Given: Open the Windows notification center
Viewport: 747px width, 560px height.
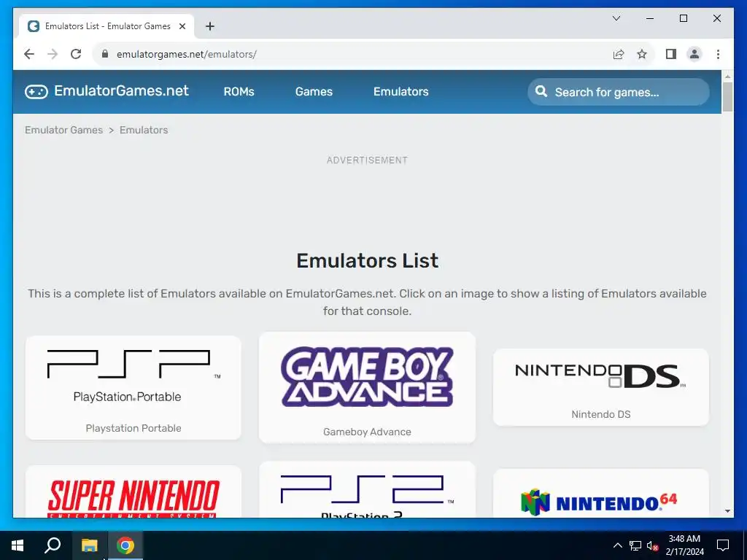Looking at the screenshot, I should [723, 545].
